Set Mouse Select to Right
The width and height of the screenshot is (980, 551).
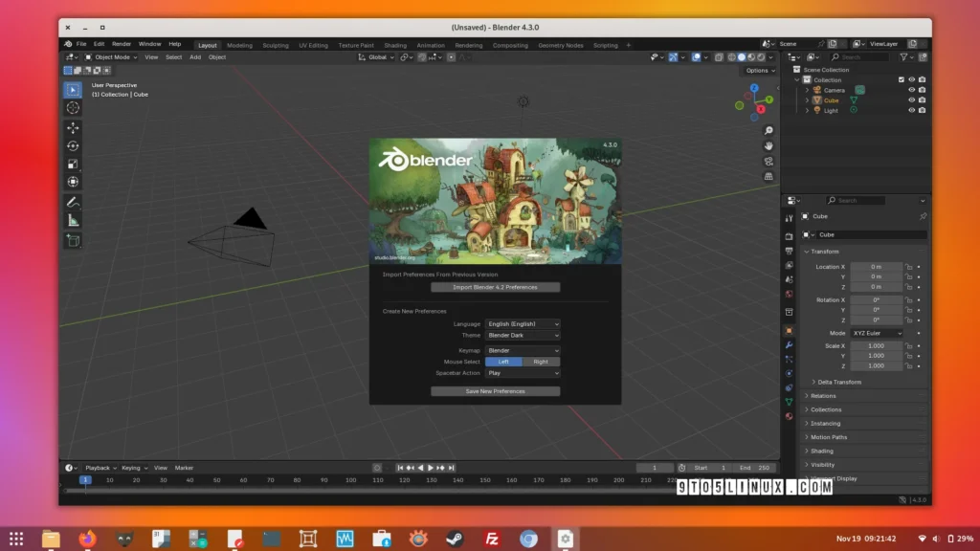(541, 362)
